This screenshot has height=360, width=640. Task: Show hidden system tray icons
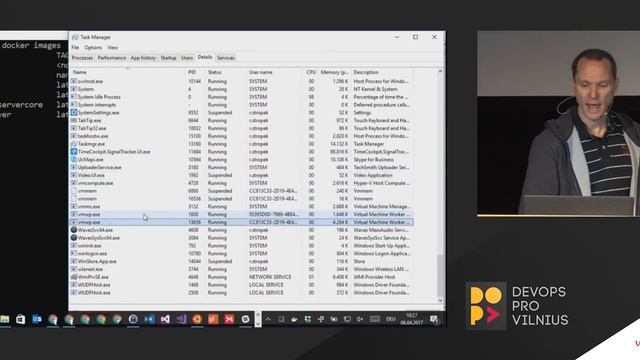point(268,319)
